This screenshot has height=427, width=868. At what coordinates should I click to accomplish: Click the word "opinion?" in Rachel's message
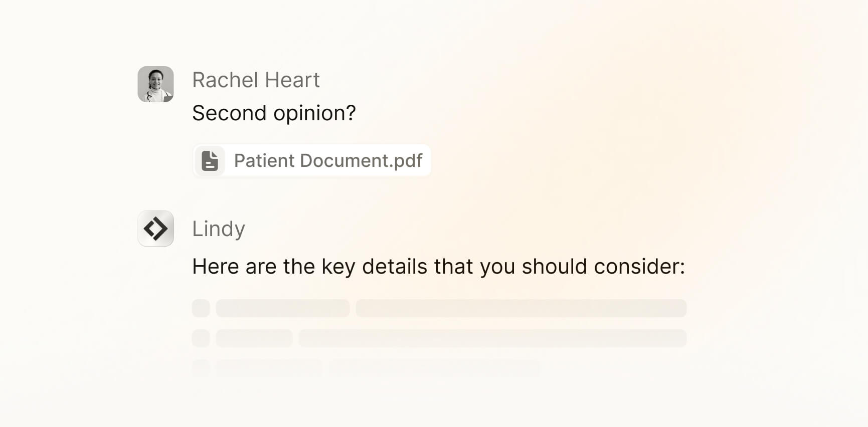[314, 114]
